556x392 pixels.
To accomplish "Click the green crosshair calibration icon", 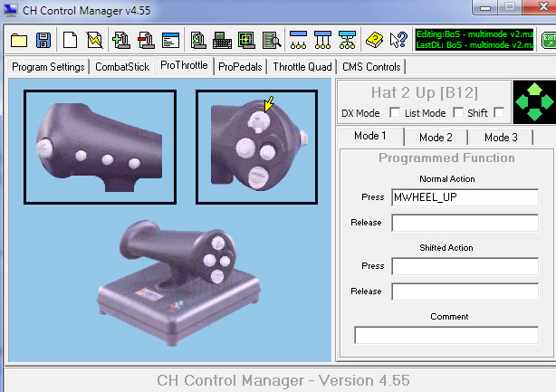I will (x=247, y=40).
